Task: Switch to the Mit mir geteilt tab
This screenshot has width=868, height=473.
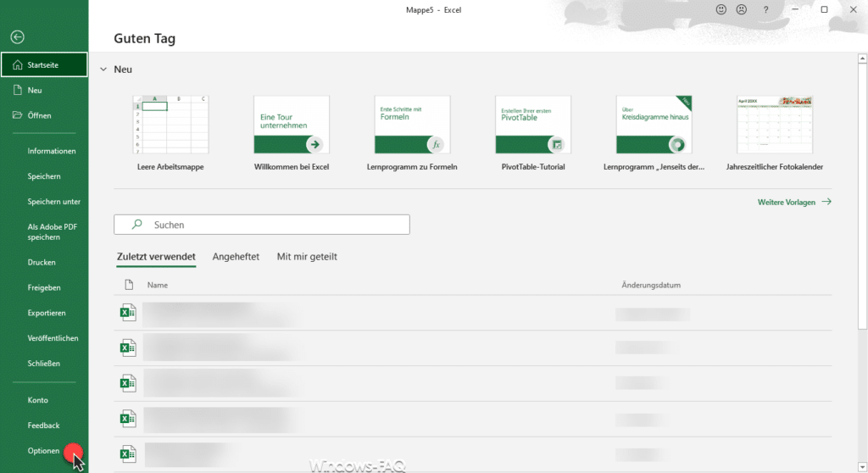Action: click(x=307, y=257)
